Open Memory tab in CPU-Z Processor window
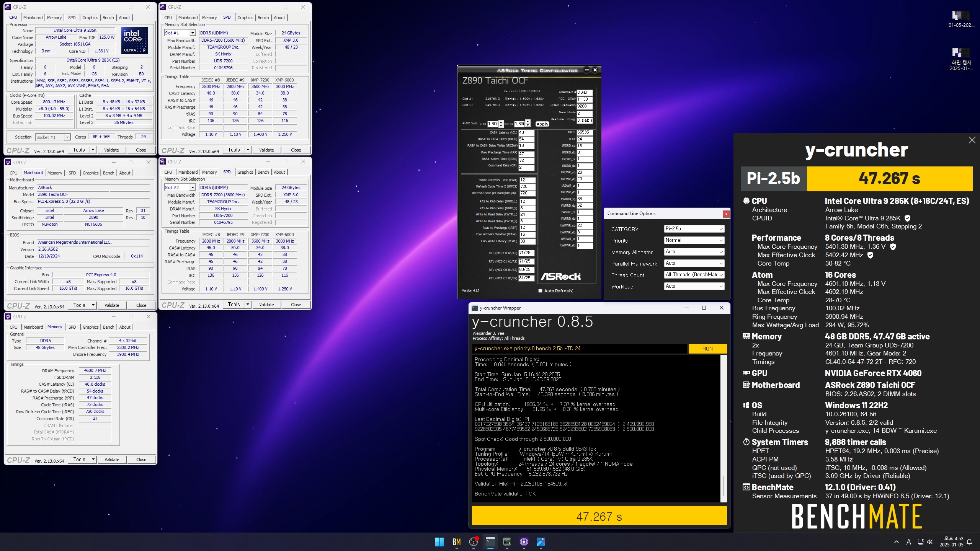Image resolution: width=980 pixels, height=551 pixels. coord(54,18)
